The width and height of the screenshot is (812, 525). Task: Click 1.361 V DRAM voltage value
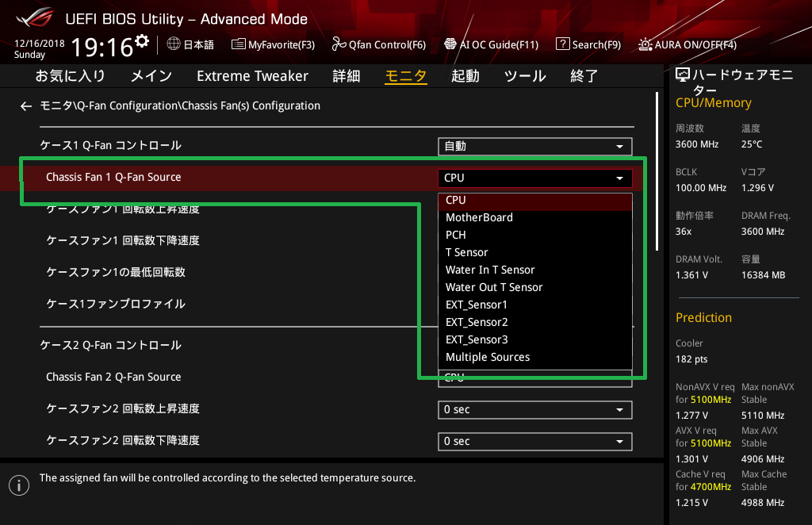691,275
